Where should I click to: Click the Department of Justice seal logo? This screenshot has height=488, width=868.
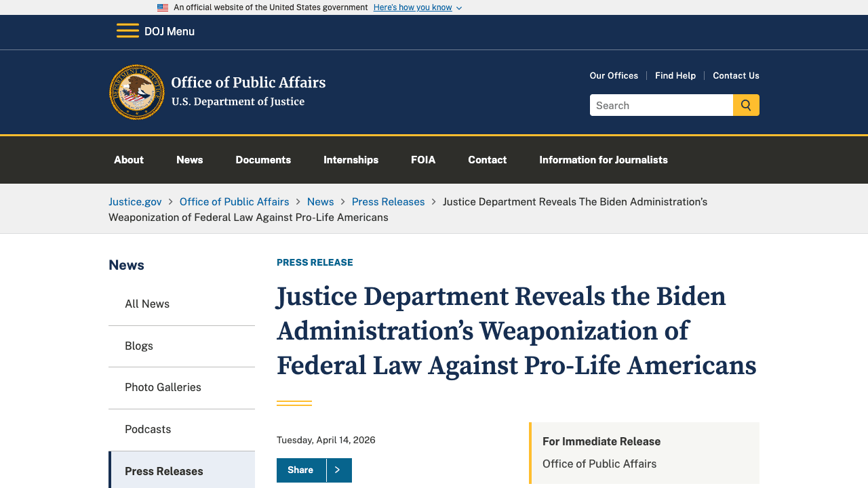[136, 91]
